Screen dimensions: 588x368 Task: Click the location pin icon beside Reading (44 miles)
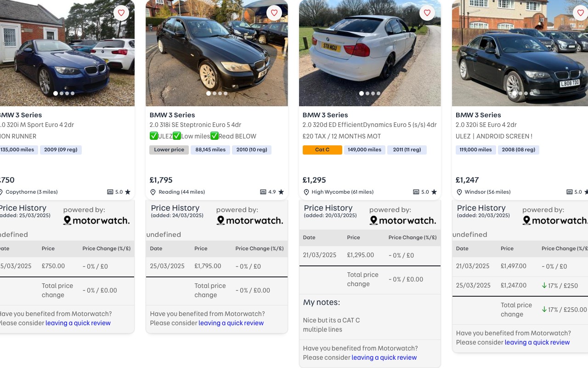coord(153,192)
